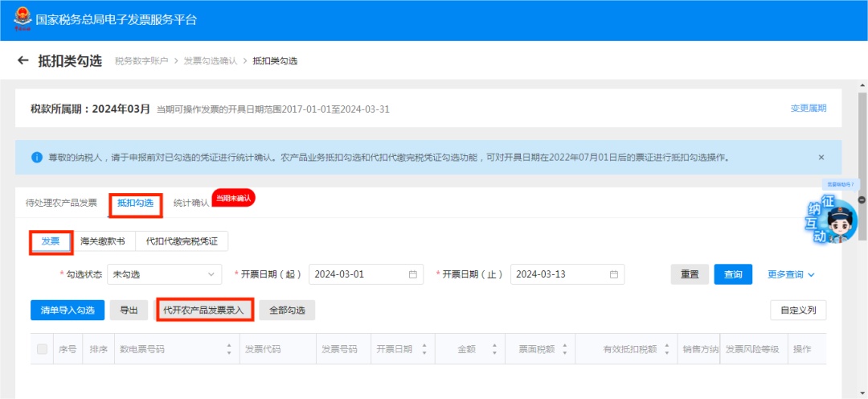The height and width of the screenshot is (399, 868).
Task: Click the 变更属期 link
Action: (x=809, y=109)
